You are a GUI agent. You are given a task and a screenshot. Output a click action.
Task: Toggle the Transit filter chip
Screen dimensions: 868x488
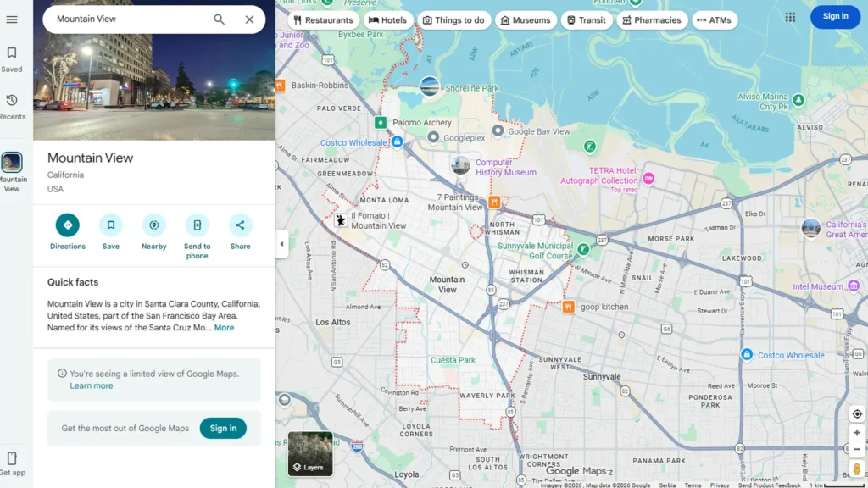point(586,19)
